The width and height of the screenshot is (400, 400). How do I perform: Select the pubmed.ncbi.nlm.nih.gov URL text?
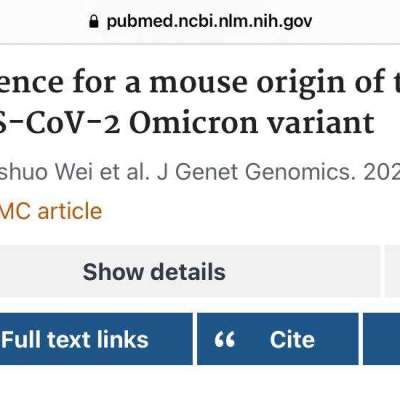point(209,22)
